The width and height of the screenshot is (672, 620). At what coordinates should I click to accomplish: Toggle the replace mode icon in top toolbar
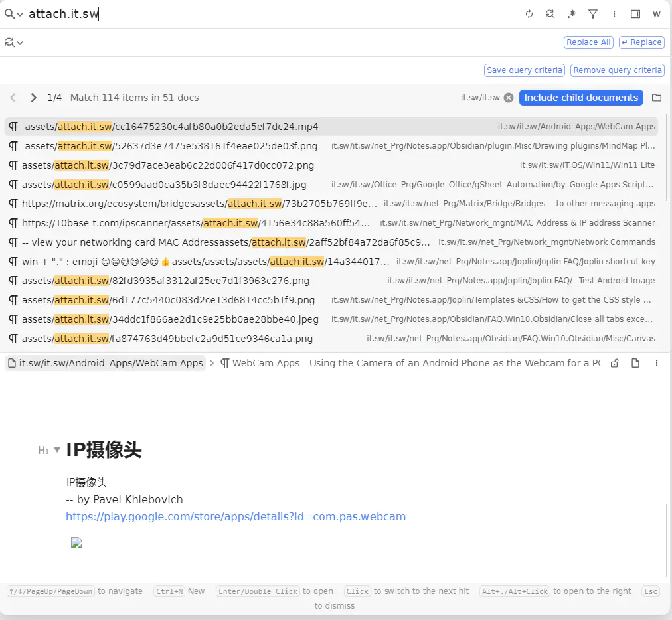tap(550, 14)
